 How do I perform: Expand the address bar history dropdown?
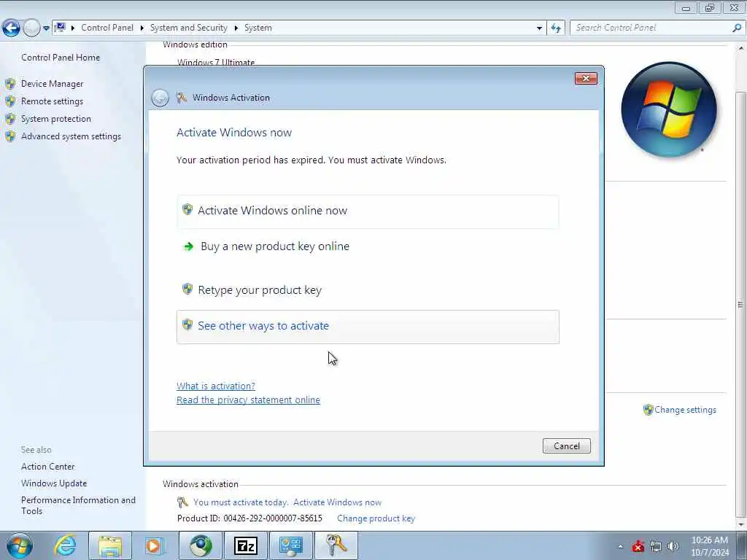click(539, 28)
